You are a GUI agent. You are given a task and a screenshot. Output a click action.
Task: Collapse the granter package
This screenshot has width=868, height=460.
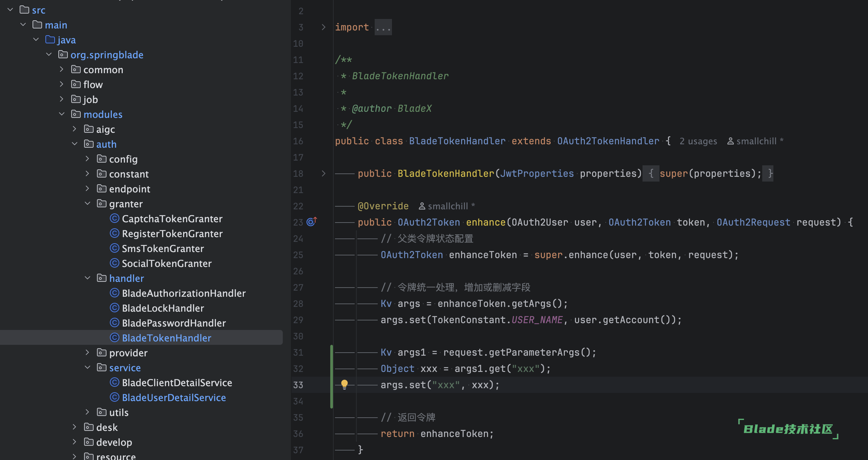pos(87,204)
